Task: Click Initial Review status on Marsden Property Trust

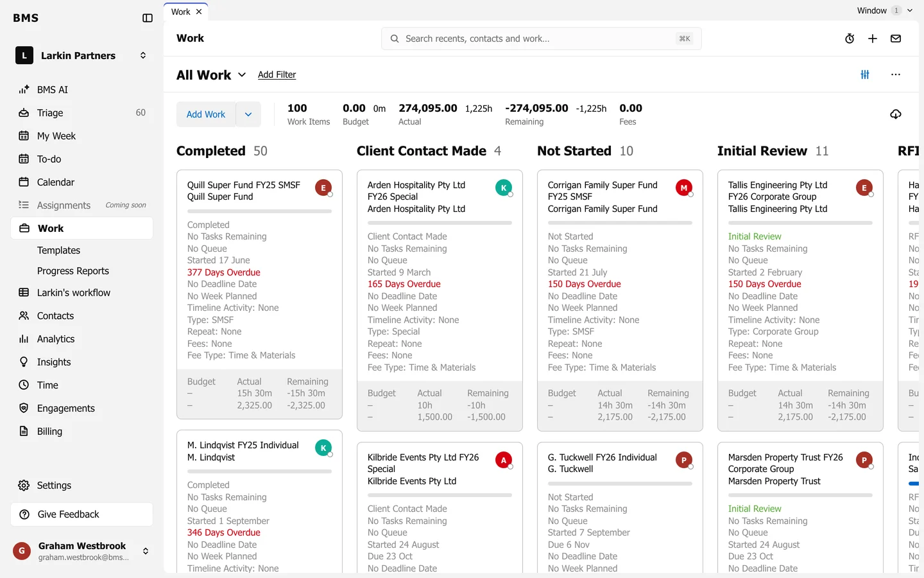Action: tap(755, 509)
